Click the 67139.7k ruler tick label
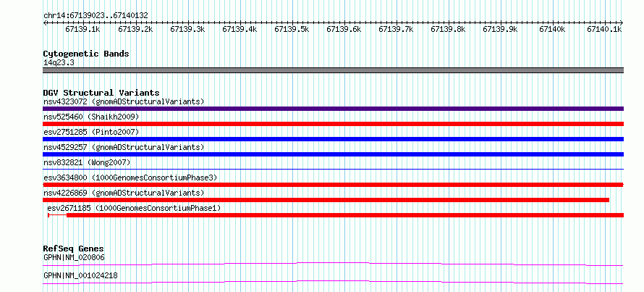Viewport: 644px width, 292px height. 396,29
